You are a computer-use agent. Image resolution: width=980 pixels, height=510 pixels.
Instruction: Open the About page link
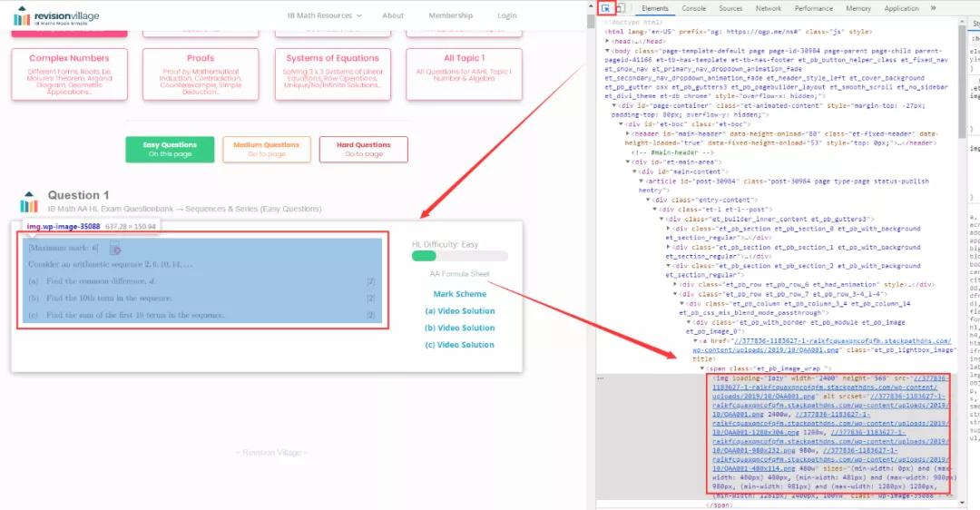(393, 15)
